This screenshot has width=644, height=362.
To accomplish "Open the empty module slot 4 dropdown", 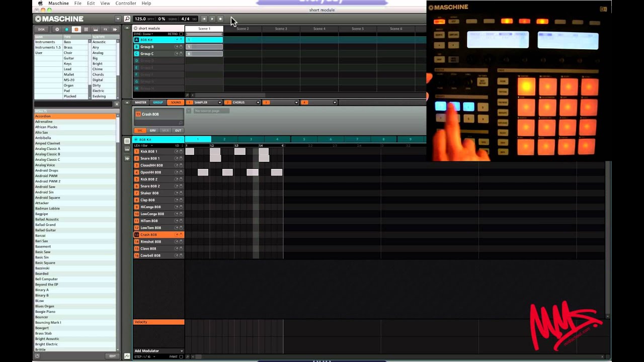I will (335, 103).
